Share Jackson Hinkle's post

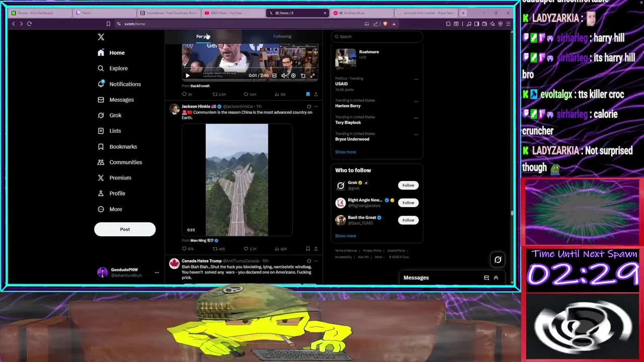[316, 248]
